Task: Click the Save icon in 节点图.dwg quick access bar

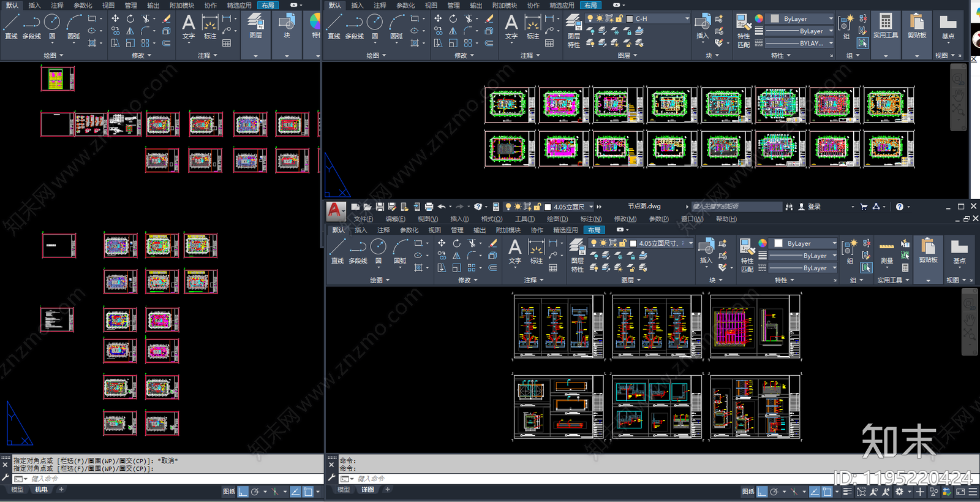Action: [380, 207]
